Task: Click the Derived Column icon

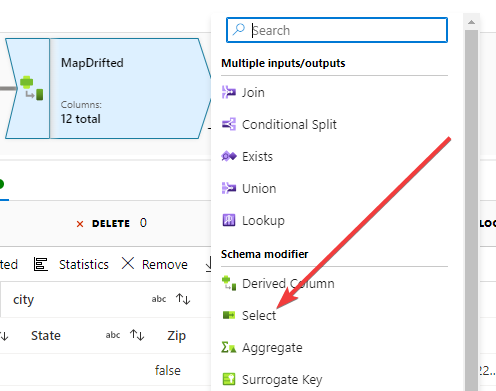Action: (x=229, y=283)
